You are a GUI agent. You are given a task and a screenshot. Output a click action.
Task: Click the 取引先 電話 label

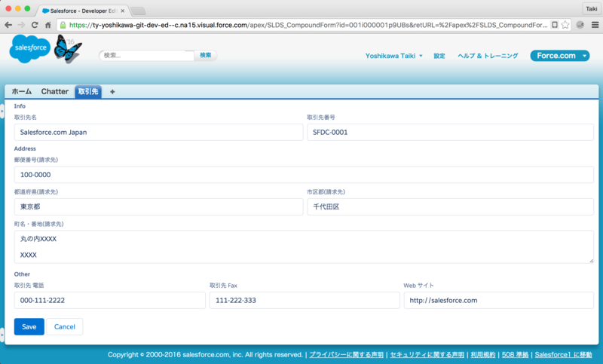29,286
